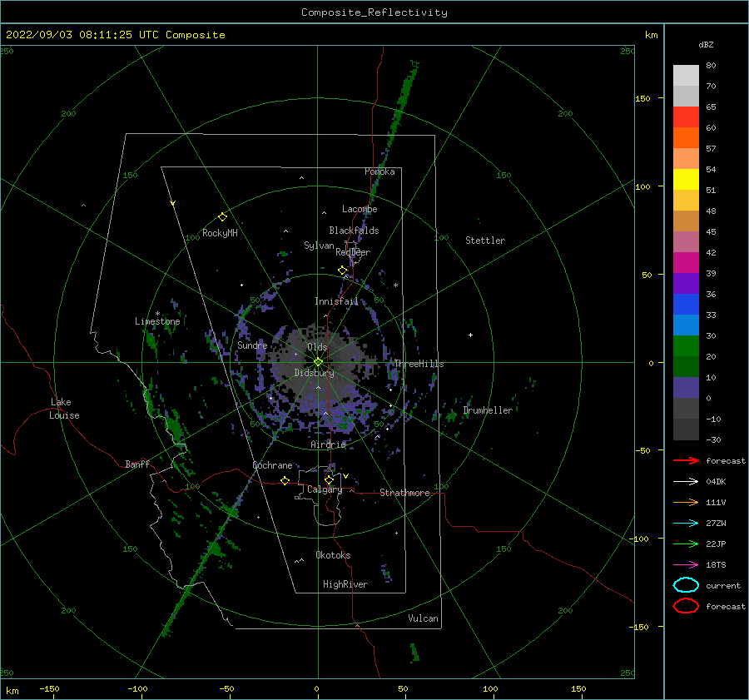The image size is (749, 700).
Task: Click the yellow diamond marker below Cochrane
Action: (x=285, y=480)
